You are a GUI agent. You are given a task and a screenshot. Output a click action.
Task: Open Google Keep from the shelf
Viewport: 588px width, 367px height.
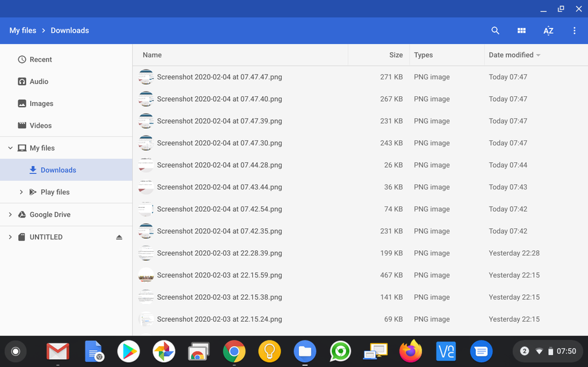pyautogui.click(x=269, y=351)
